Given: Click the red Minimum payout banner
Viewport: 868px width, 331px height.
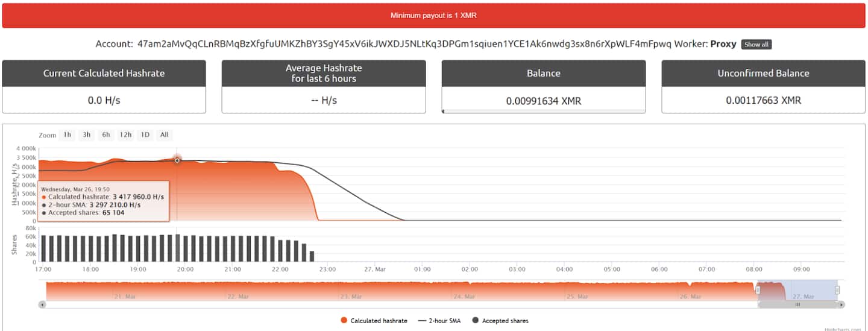Looking at the screenshot, I should 433,16.
